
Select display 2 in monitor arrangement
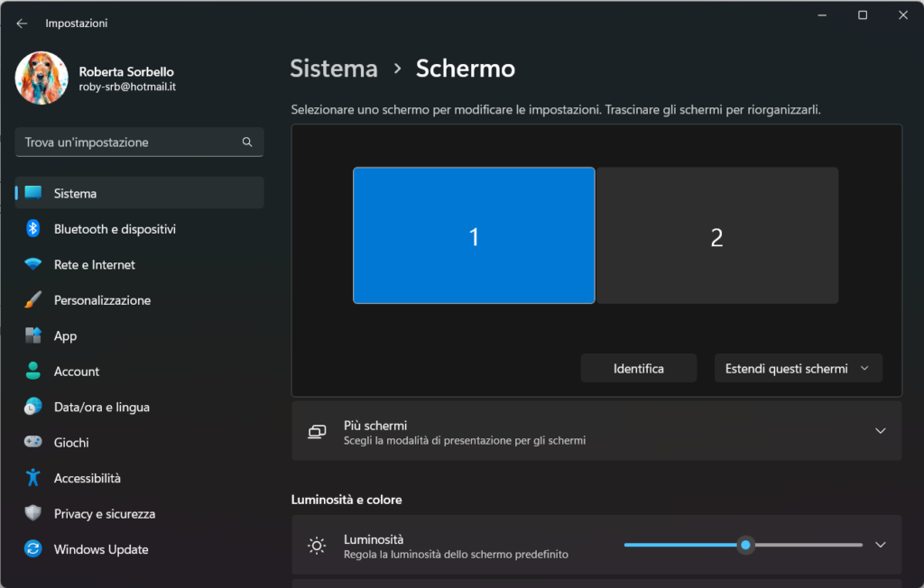(x=717, y=236)
